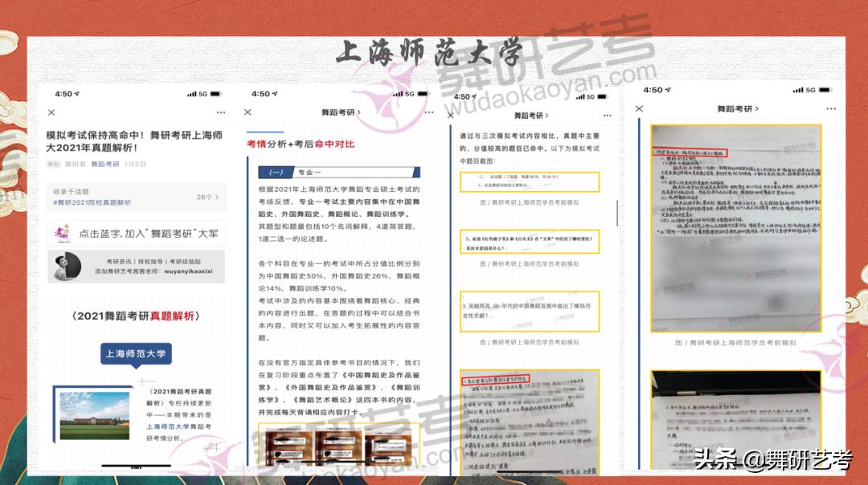Click the 〈2021舞蹈考研真题解析〉 heading

(136, 316)
